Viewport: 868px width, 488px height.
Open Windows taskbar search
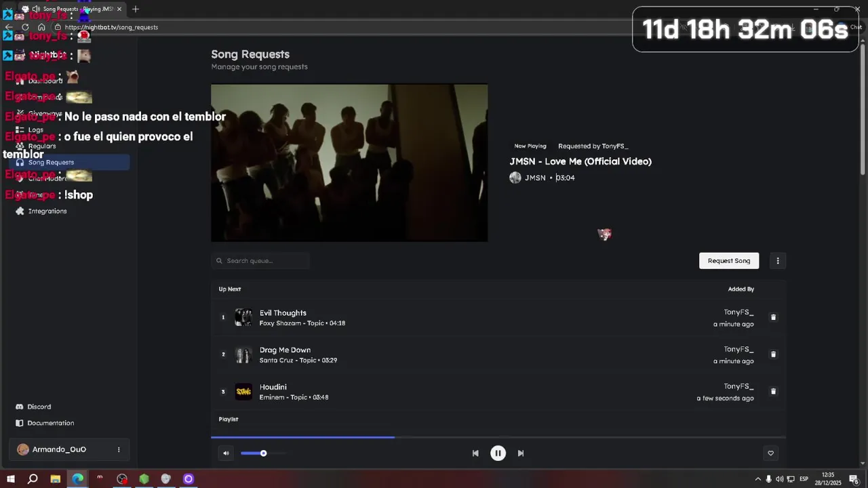33,479
